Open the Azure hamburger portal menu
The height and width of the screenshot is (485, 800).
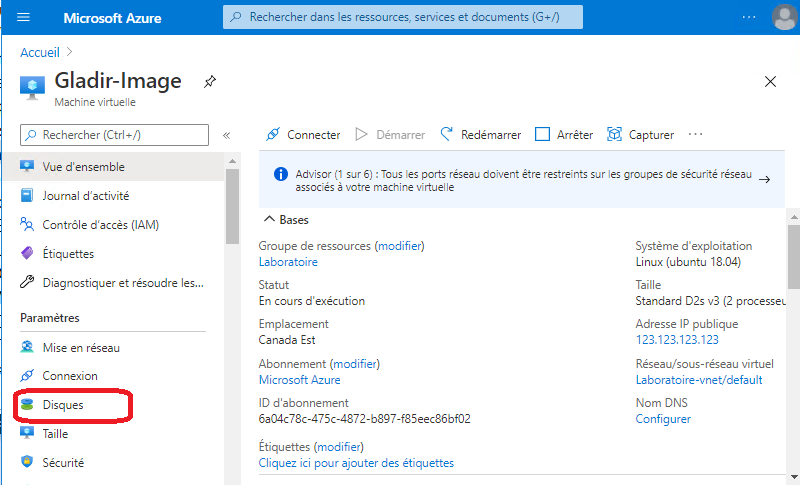(x=24, y=18)
